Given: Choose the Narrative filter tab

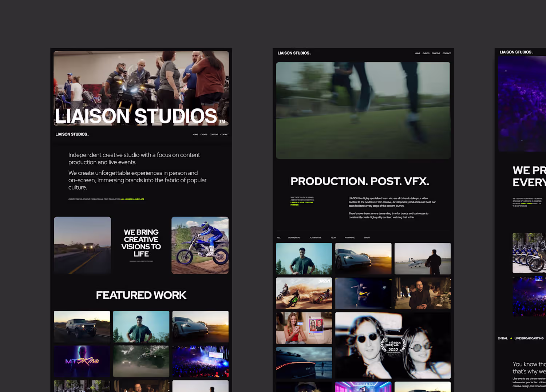Looking at the screenshot, I should [350, 238].
